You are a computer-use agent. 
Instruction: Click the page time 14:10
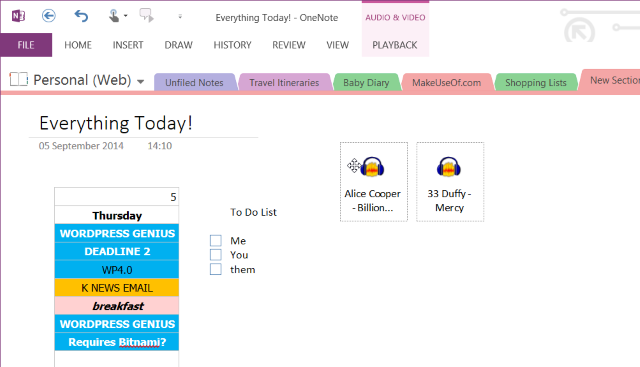coord(160,146)
